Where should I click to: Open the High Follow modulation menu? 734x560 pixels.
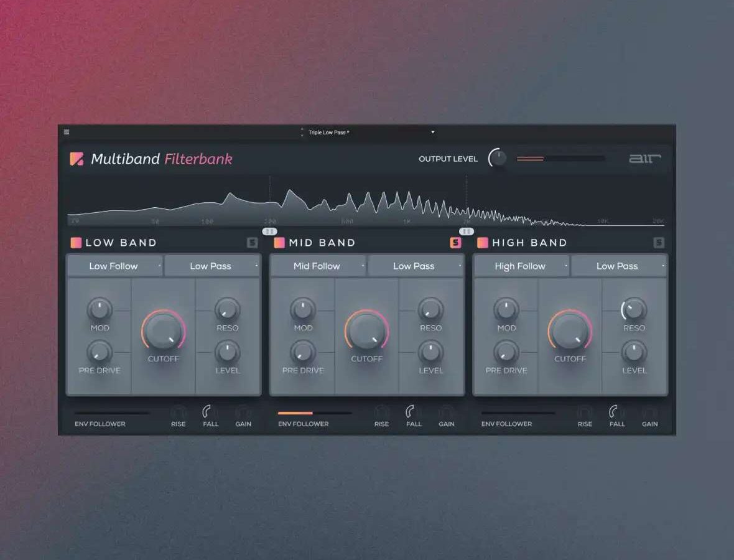(x=521, y=266)
